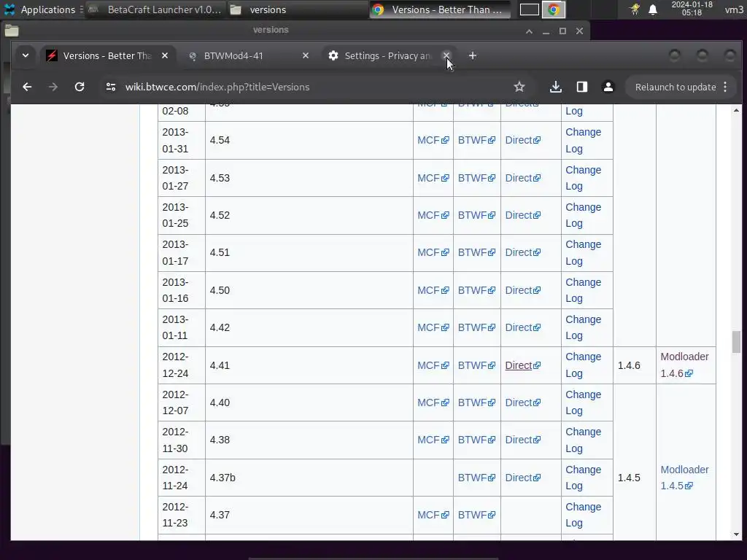The image size is (747, 560).
Task: Click the scrollbar down arrow
Action: coord(737,534)
